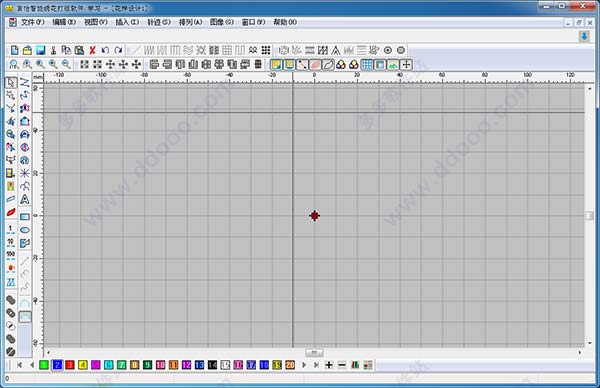Click the previous colors arrow in palette
Screen dimensions: 600x388
click(32, 365)
